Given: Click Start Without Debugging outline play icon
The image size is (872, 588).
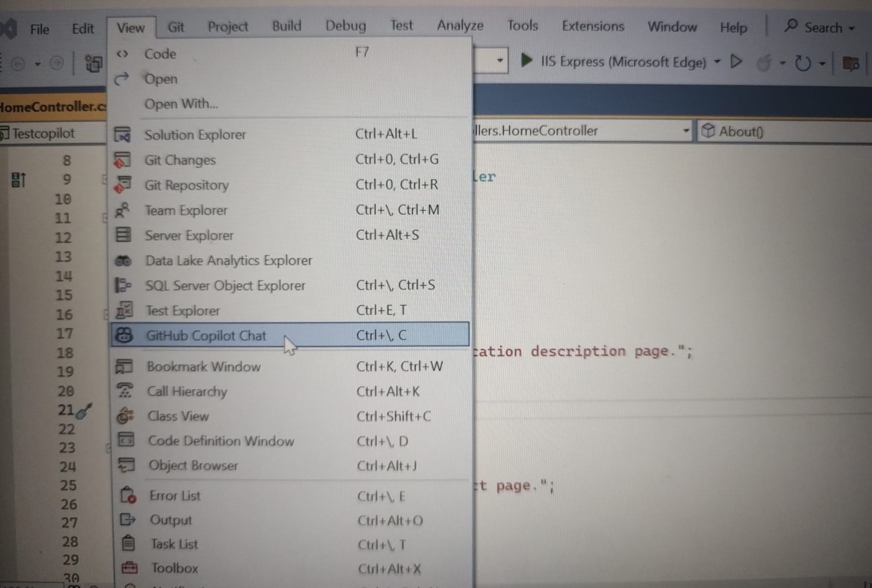Looking at the screenshot, I should coord(737,62).
